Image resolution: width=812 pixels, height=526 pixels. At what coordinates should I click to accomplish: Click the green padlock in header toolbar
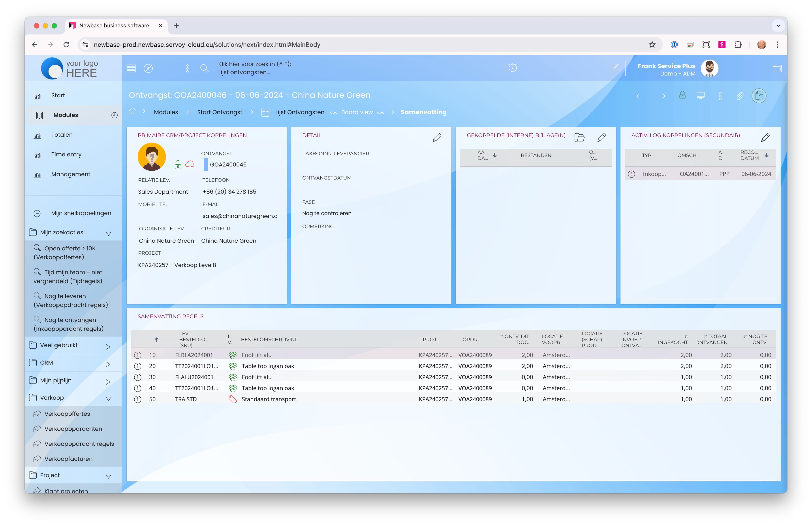click(682, 95)
